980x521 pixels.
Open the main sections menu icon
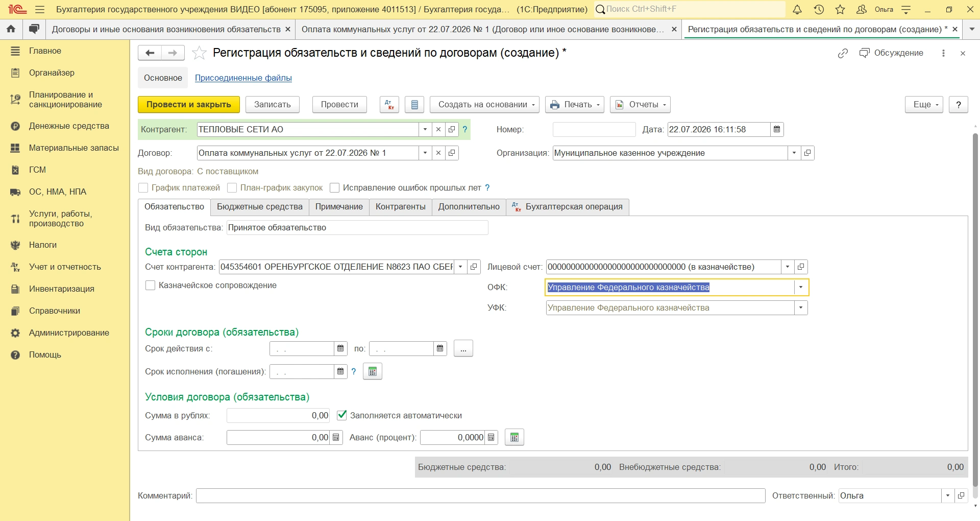(x=40, y=9)
